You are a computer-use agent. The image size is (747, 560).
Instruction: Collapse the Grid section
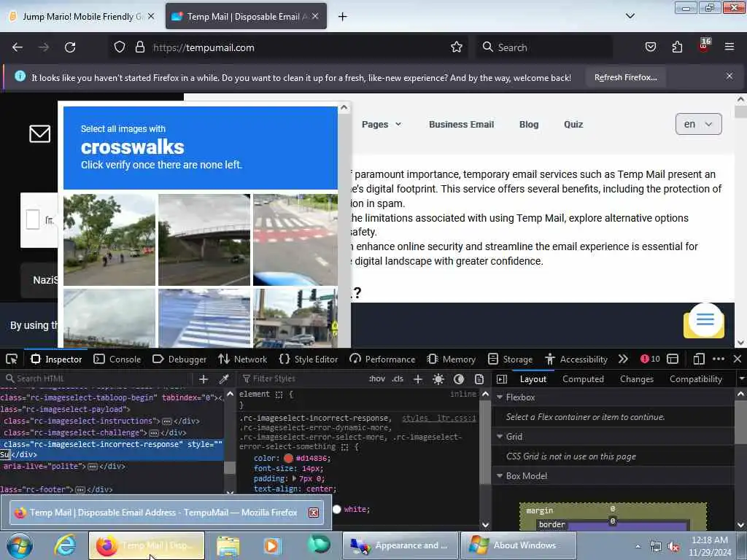point(500,437)
